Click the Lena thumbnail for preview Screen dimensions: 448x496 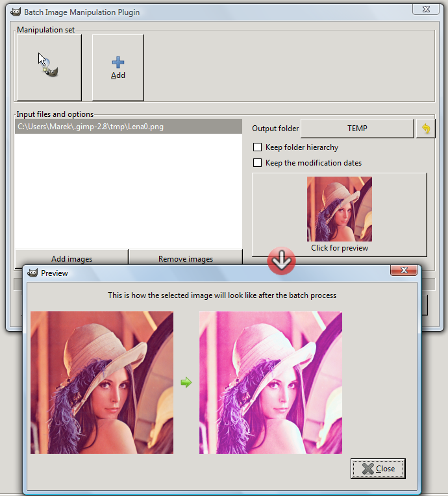coord(340,209)
